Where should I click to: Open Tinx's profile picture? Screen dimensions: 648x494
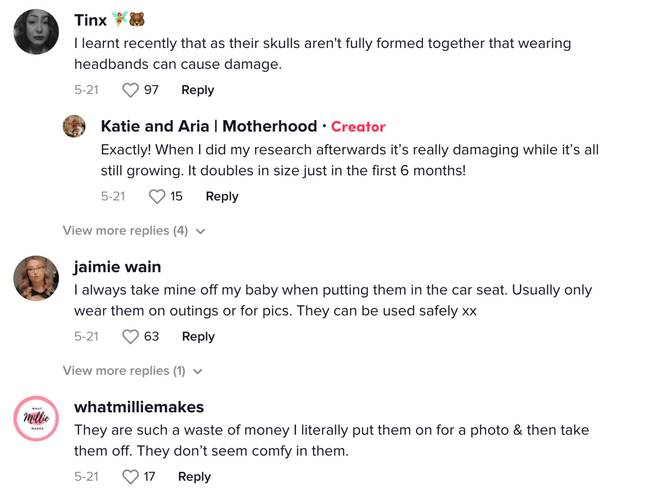click(x=36, y=31)
